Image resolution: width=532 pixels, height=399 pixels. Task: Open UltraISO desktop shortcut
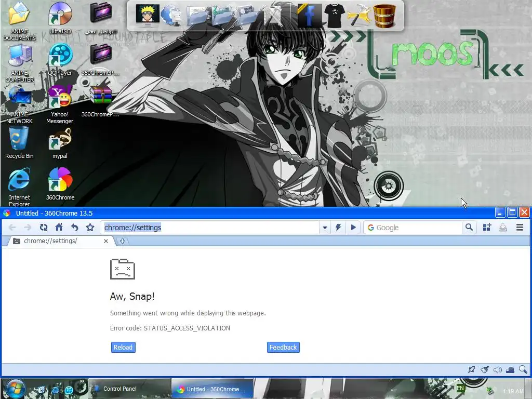coord(60,18)
